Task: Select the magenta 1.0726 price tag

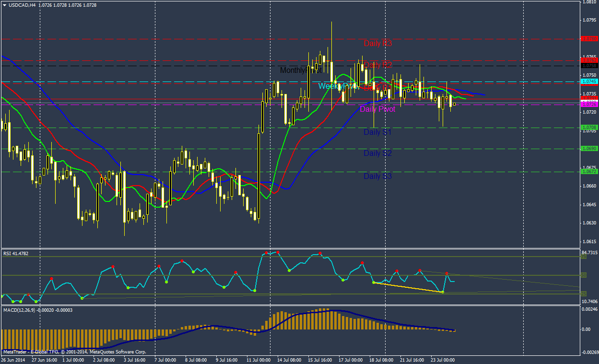Action: 588,105
